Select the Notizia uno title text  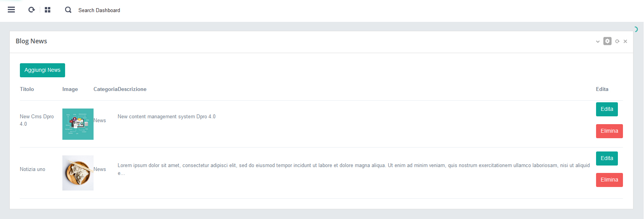32,169
